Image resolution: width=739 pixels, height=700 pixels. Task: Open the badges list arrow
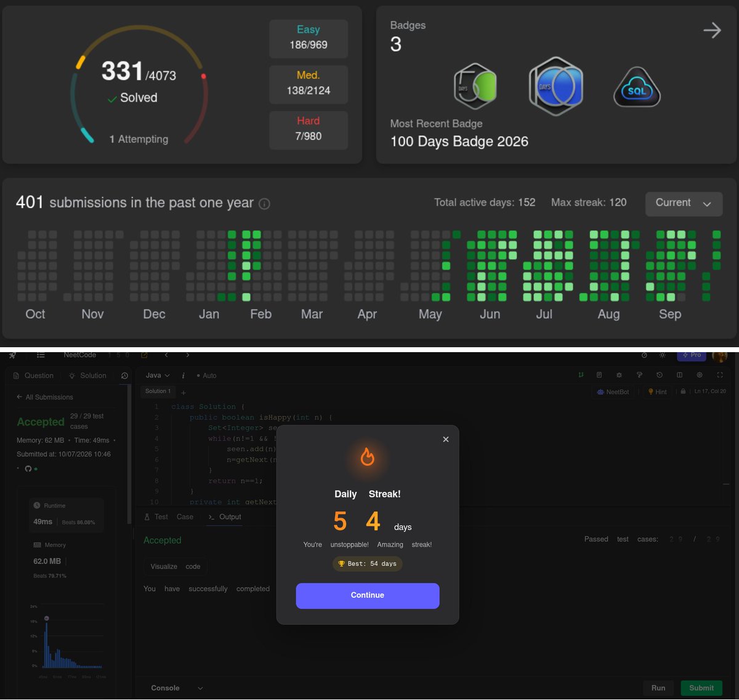pos(712,30)
